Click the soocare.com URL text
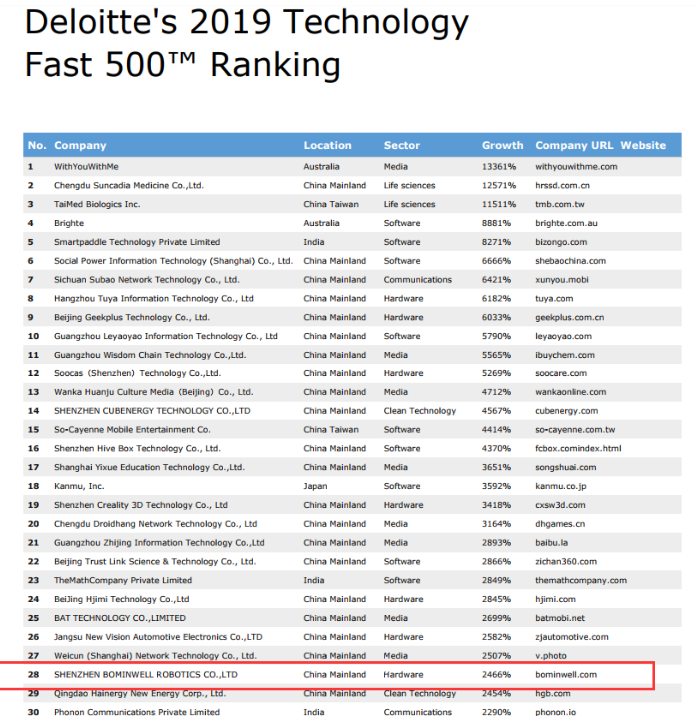This screenshot has height=721, width=696. [561, 373]
